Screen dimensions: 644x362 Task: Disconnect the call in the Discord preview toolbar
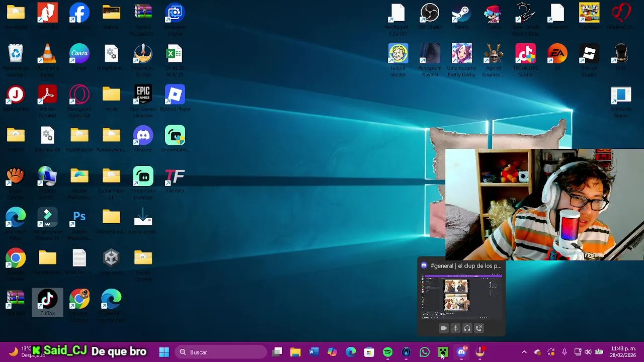(479, 328)
